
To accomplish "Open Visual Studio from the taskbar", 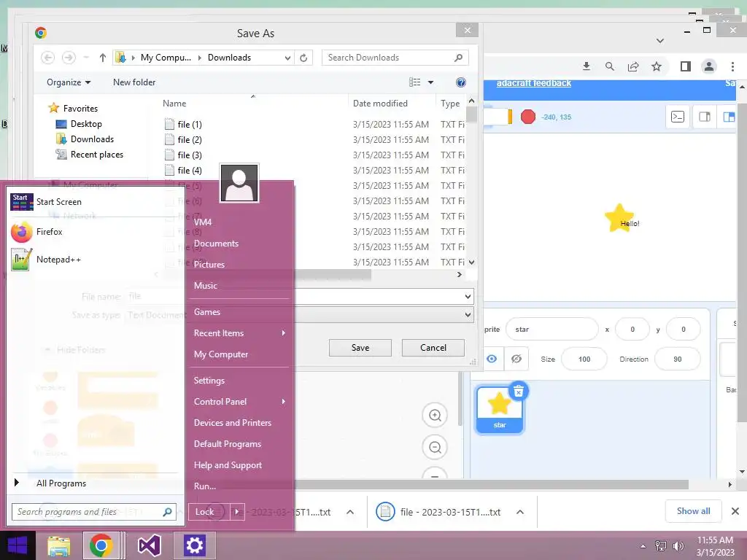I will click(x=149, y=545).
